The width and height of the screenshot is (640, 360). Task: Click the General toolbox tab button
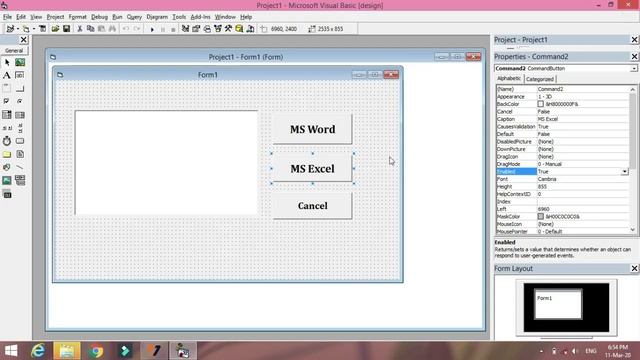[14, 51]
